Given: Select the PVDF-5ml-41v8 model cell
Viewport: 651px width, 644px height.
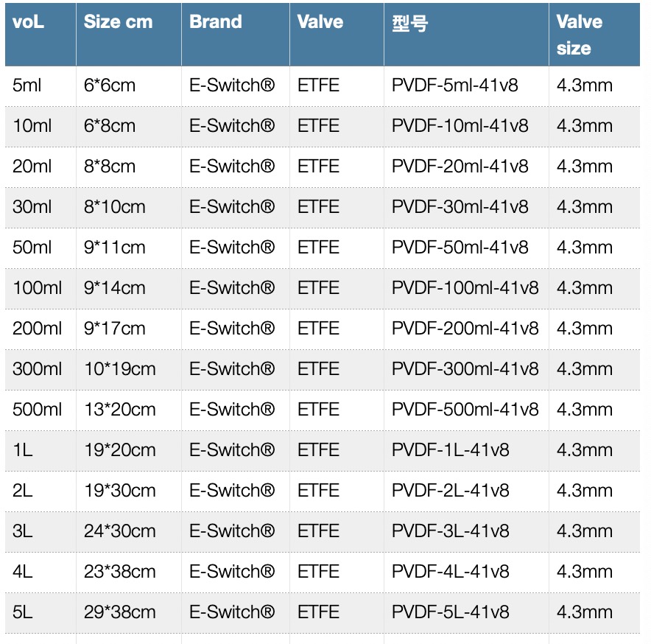Looking at the screenshot, I should 454,85.
